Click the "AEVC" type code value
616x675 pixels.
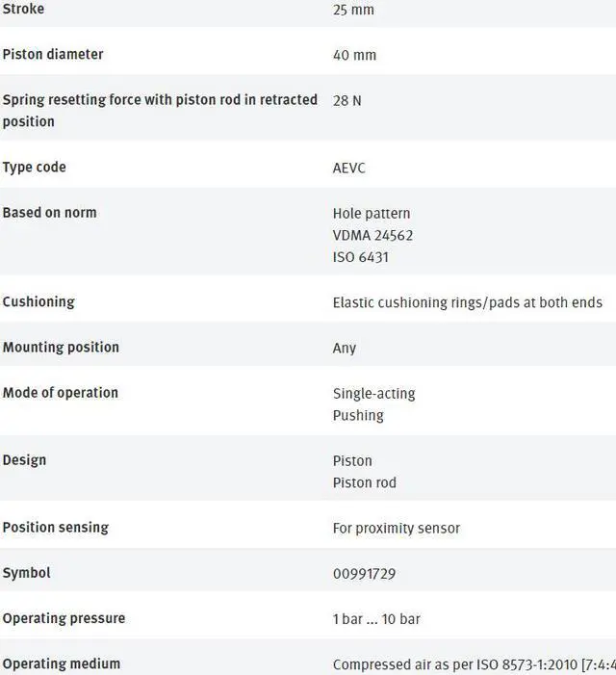[349, 168]
